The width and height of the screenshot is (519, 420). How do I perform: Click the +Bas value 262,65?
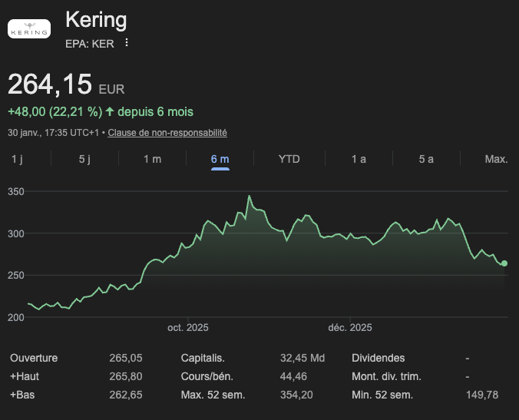click(126, 395)
